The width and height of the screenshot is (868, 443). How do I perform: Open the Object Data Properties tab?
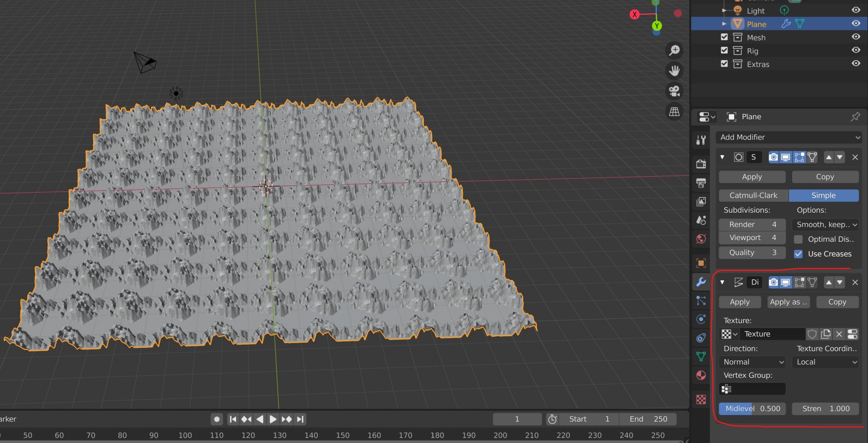(x=701, y=356)
